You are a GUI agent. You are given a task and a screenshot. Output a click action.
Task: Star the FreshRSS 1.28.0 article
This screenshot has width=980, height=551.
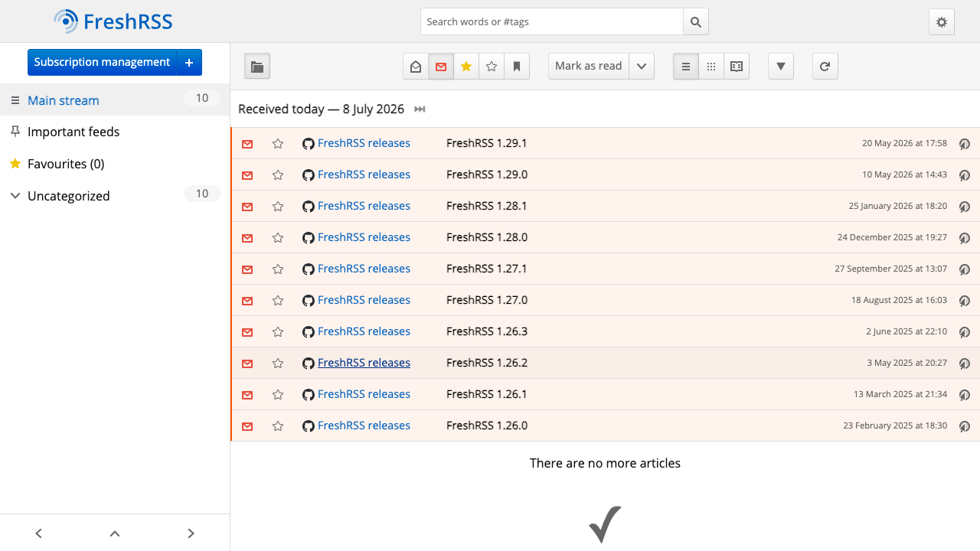coord(278,238)
